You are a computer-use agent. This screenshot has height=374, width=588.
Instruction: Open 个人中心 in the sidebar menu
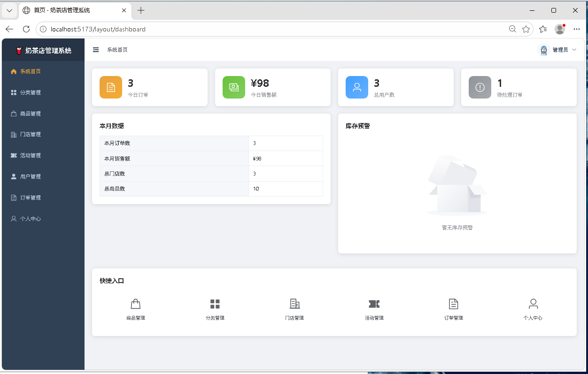(43, 219)
